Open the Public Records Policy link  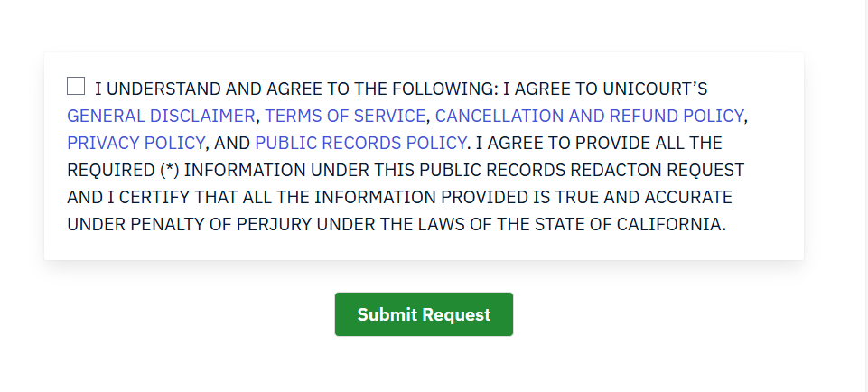[360, 143]
